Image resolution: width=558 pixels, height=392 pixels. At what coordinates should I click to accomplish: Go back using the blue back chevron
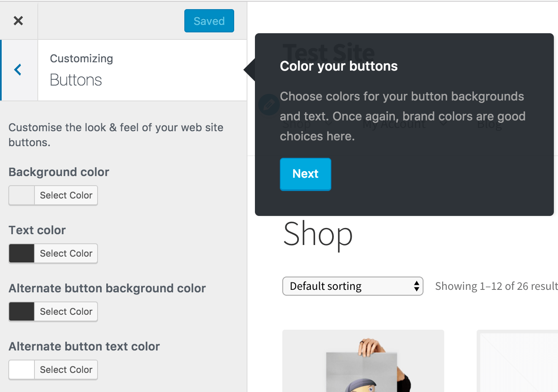(17, 70)
